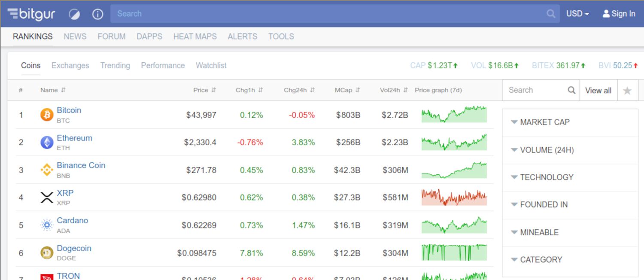Screen dimensions: 644x280
Task: Click the Dogecoin coin logo
Action: (47, 253)
